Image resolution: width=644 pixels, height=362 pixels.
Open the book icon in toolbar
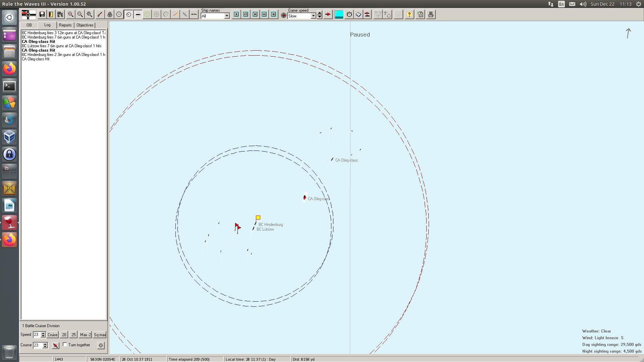click(359, 14)
